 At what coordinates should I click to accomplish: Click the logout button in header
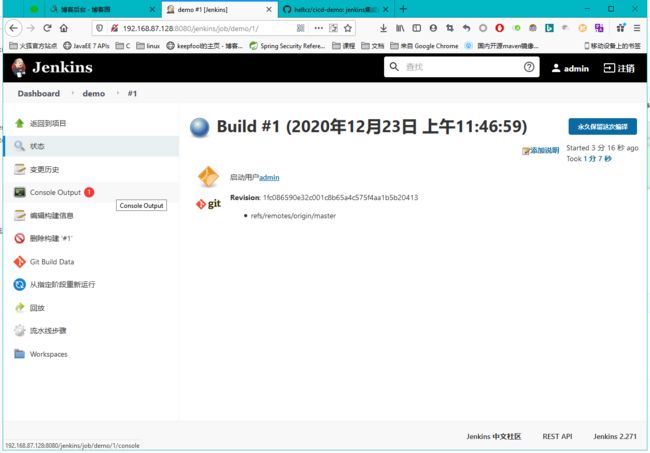click(x=619, y=68)
